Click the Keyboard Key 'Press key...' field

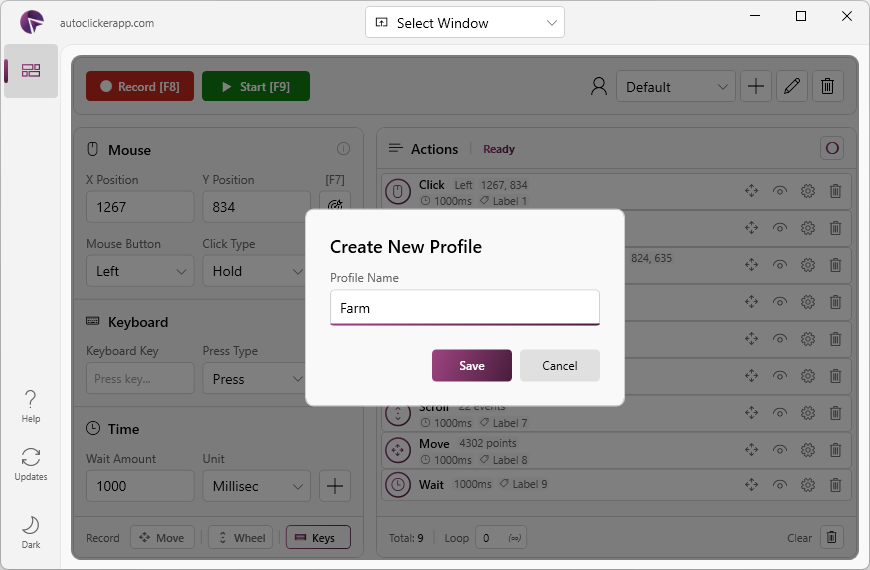(140, 379)
